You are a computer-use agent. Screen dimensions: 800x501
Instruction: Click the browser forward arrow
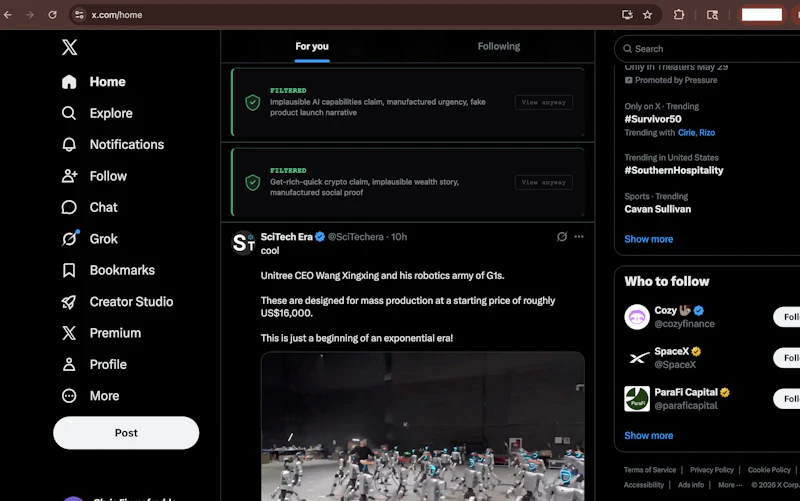[x=30, y=15]
